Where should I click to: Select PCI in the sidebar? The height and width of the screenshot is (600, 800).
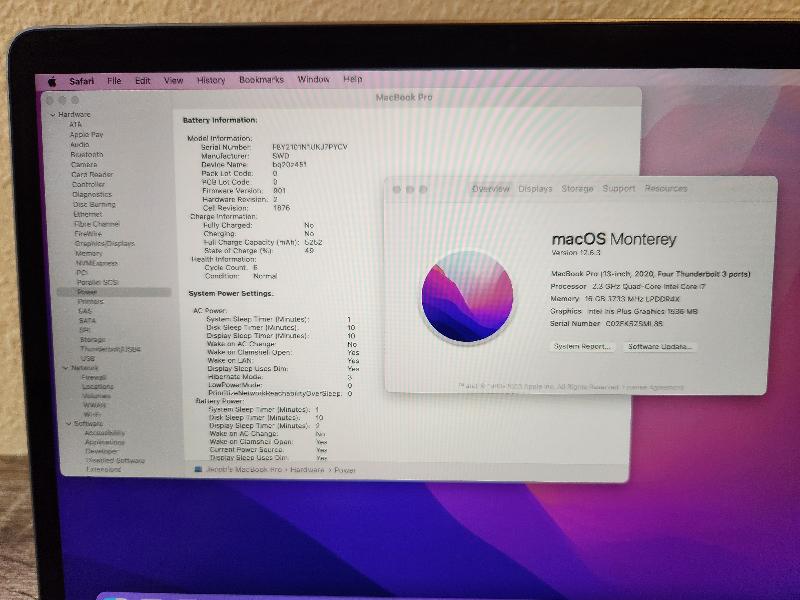[x=82, y=273]
